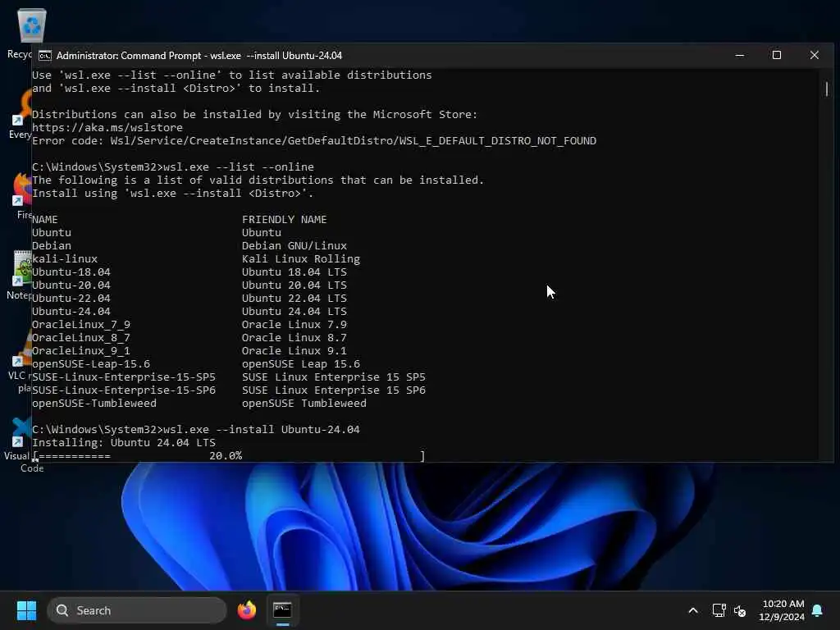The width and height of the screenshot is (840, 630).
Task: Click the openSUSE-Tumbleweed distribution name
Action: (x=94, y=404)
